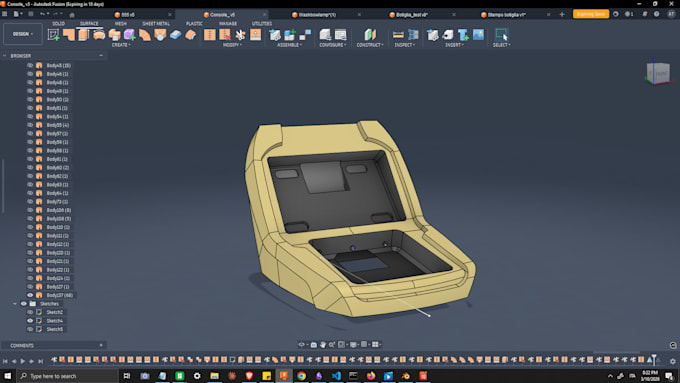Click the Pan hand icon in navigation bar
The image size is (680, 383).
[323, 344]
